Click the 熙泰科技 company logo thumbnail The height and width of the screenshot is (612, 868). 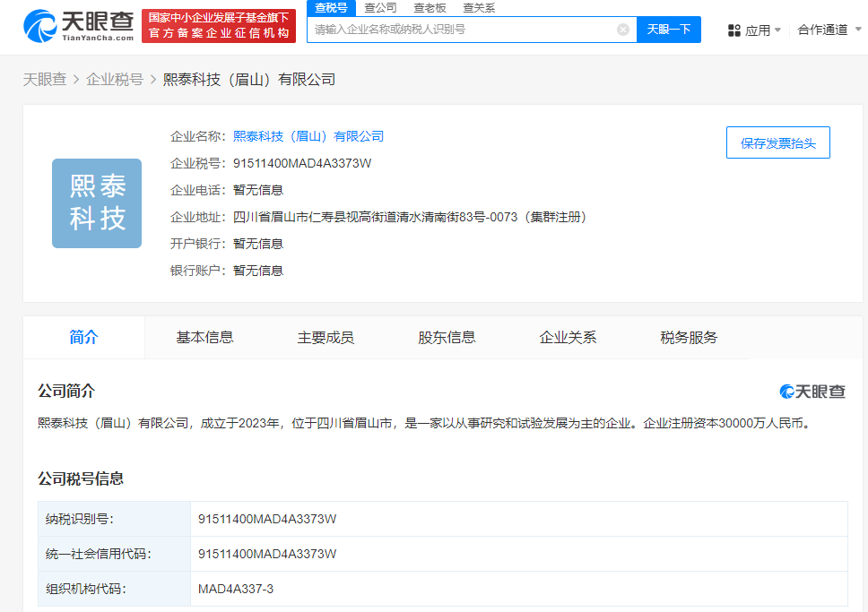click(97, 203)
